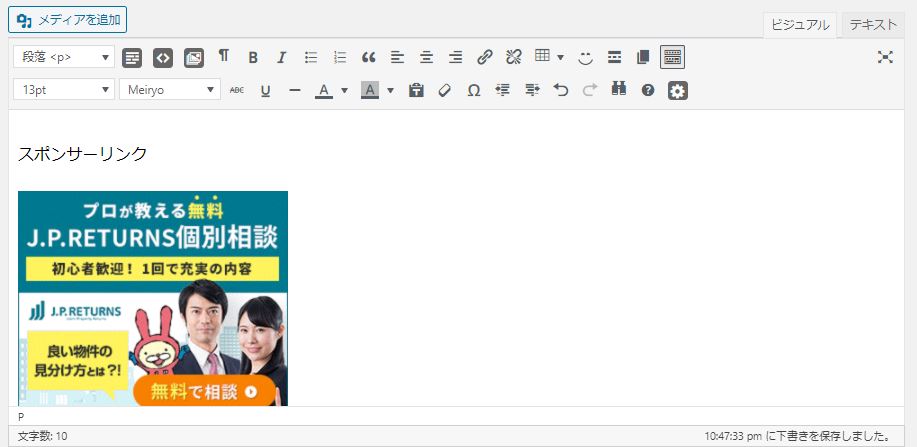The height and width of the screenshot is (447, 917).
Task: Click the dark code brackets icon
Action: click(x=163, y=57)
